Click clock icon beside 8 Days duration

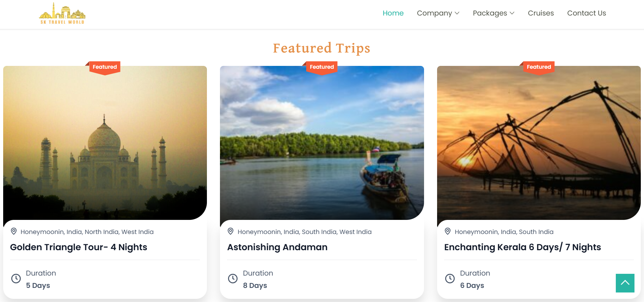point(233,278)
